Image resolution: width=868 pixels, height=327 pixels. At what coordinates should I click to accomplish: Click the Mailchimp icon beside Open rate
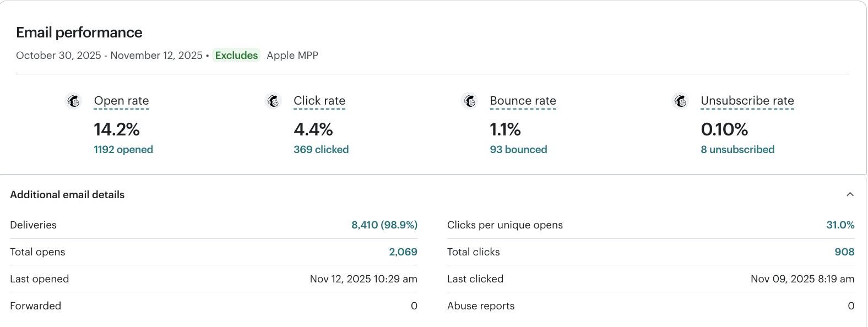click(73, 101)
